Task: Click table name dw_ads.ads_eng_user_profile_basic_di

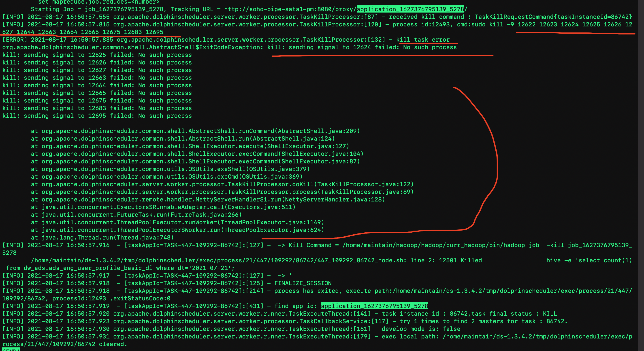Action: pyautogui.click(x=88, y=268)
